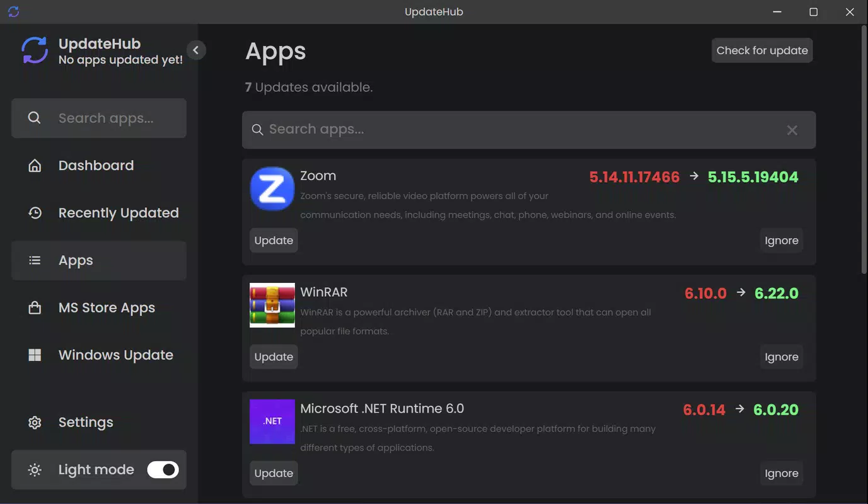Open the Windows Update section
Image resolution: width=868 pixels, height=504 pixels.
click(x=99, y=355)
